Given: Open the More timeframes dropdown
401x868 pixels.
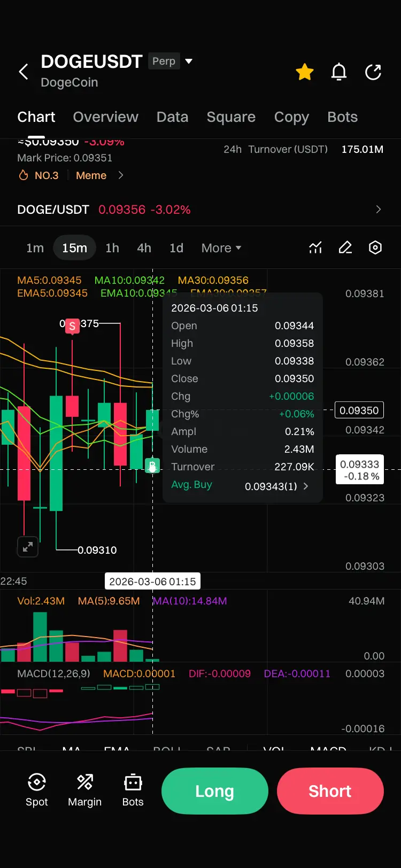Looking at the screenshot, I should [221, 248].
